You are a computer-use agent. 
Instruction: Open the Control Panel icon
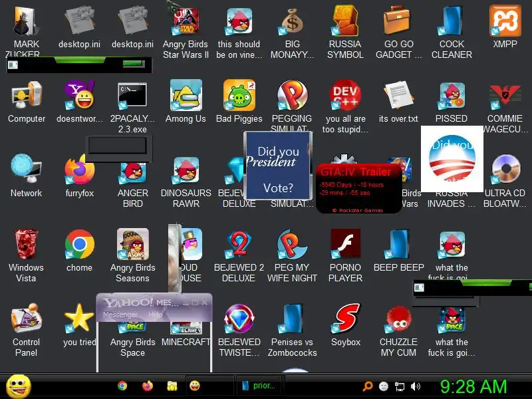[x=26, y=319]
